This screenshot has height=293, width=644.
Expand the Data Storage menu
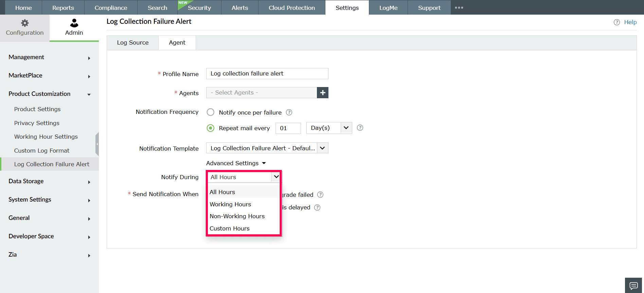50,181
